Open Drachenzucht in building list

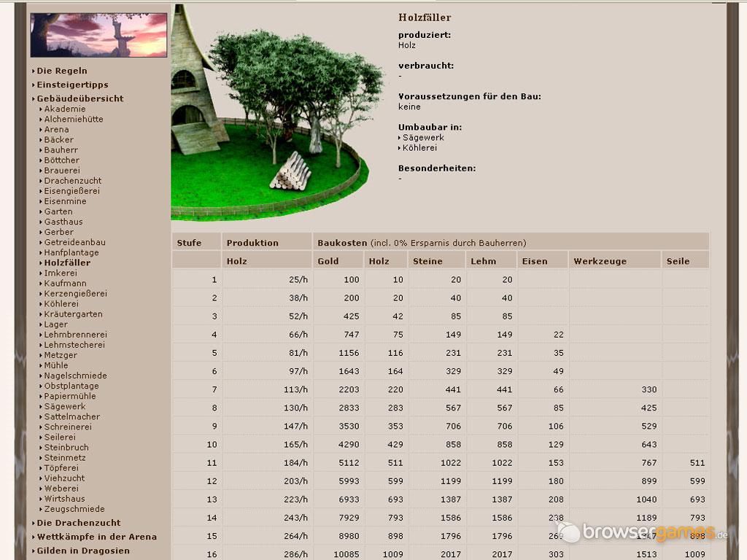[72, 181]
